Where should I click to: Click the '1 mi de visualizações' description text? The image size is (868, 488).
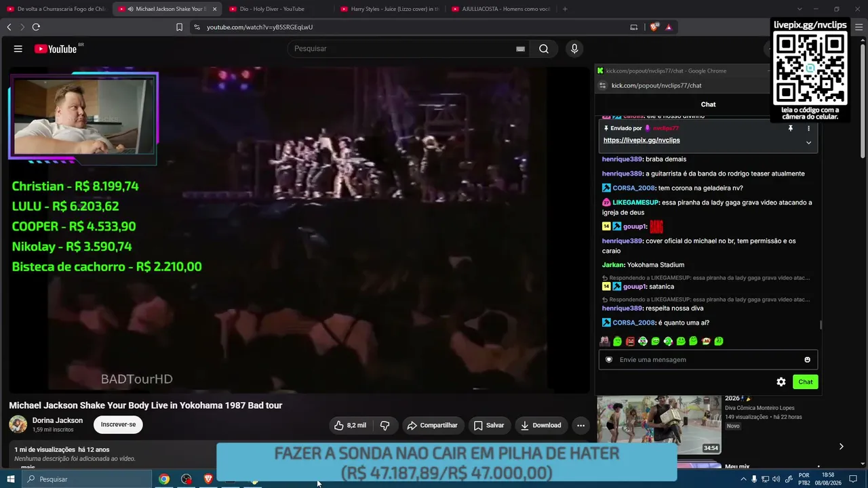coord(45,449)
